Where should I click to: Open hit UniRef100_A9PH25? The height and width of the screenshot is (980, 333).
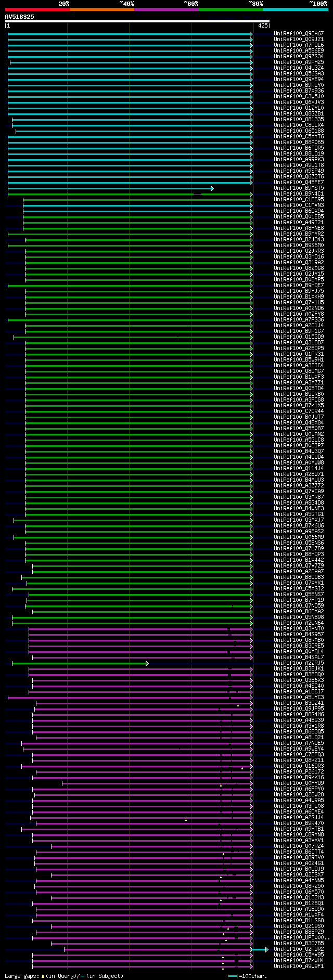tap(299, 62)
